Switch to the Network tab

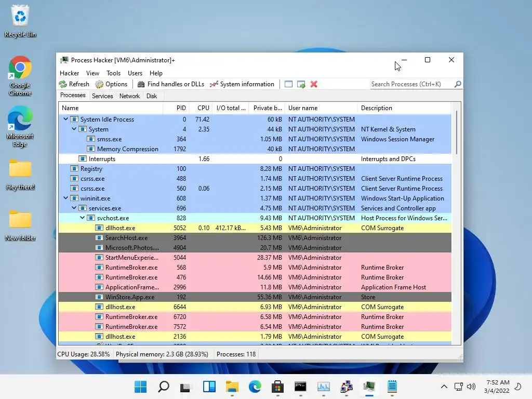[129, 96]
